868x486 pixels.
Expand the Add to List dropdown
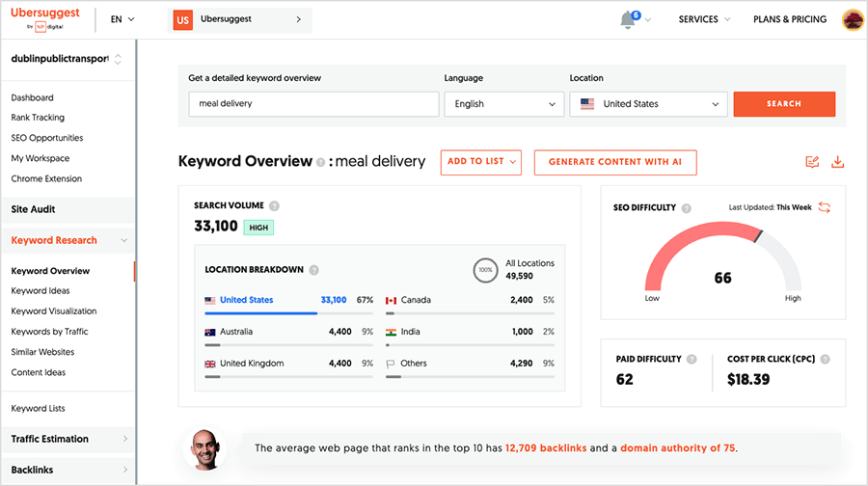point(480,162)
